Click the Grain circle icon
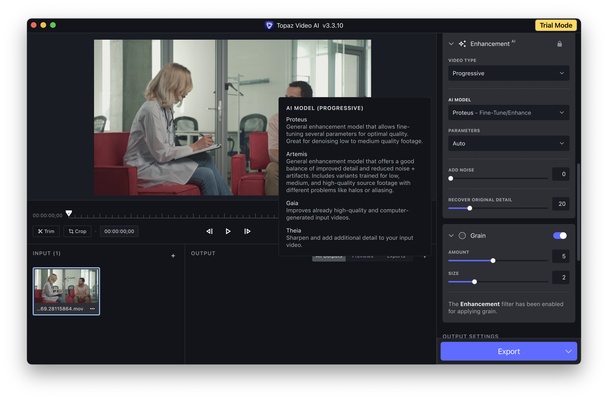The height and width of the screenshot is (400, 608). click(462, 236)
